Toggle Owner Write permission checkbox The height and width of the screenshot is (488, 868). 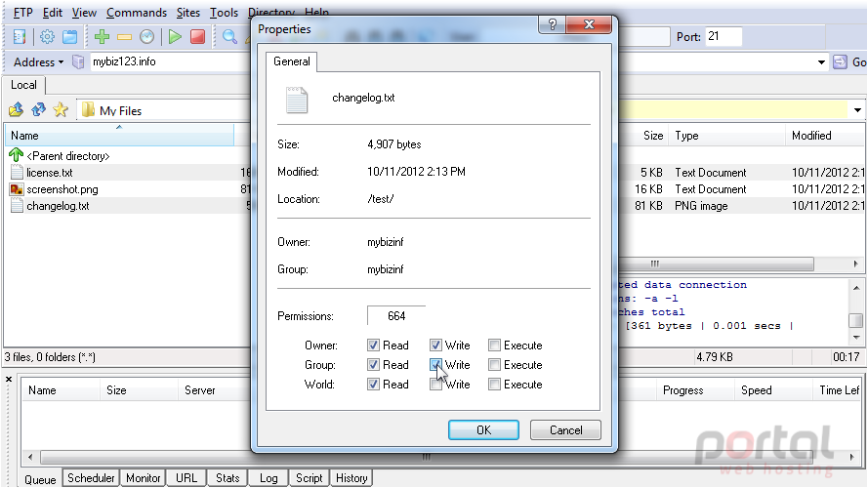(435, 346)
